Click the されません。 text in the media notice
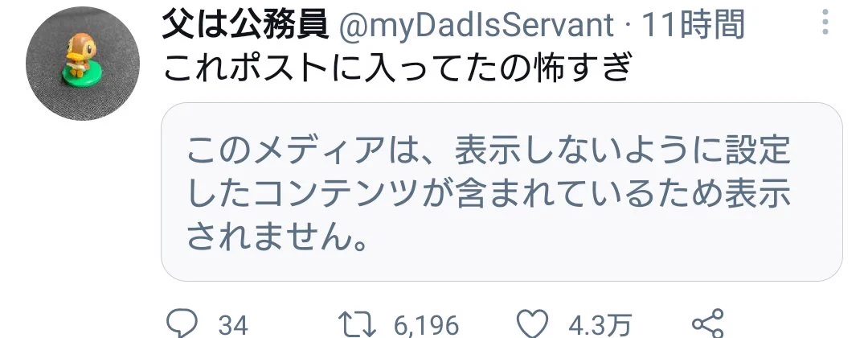The image size is (868, 338). 278,239
